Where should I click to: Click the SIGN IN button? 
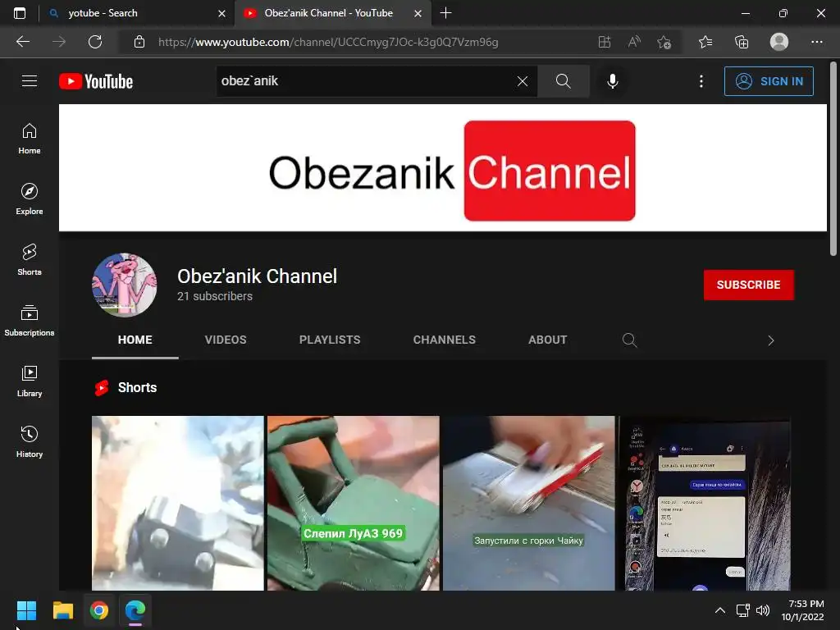point(769,81)
